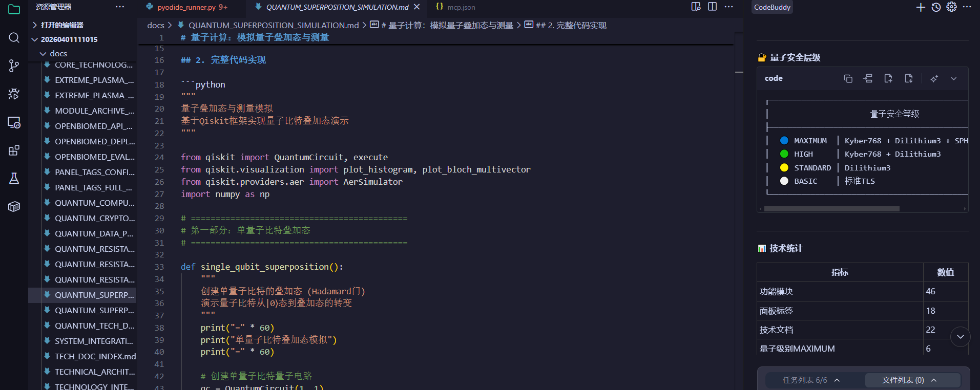Open the Explorer view in activity bar
Viewport: 980px width, 390px height.
pyautogui.click(x=14, y=9)
